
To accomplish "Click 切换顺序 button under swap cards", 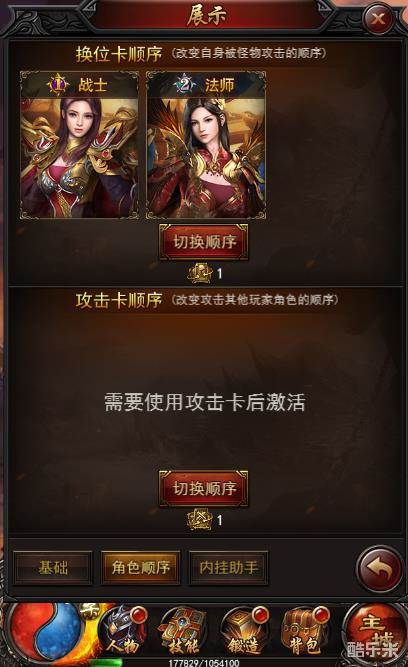I will tap(204, 242).
